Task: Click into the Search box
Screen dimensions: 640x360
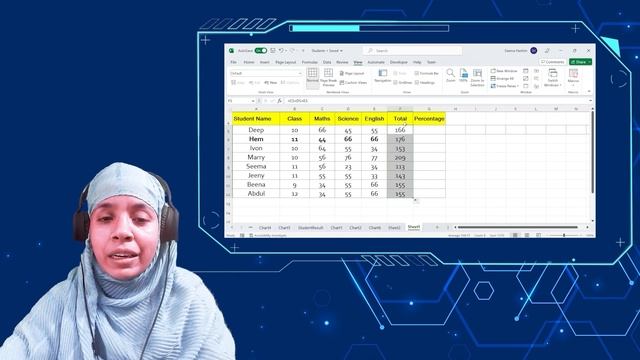Action: pyautogui.click(x=412, y=51)
